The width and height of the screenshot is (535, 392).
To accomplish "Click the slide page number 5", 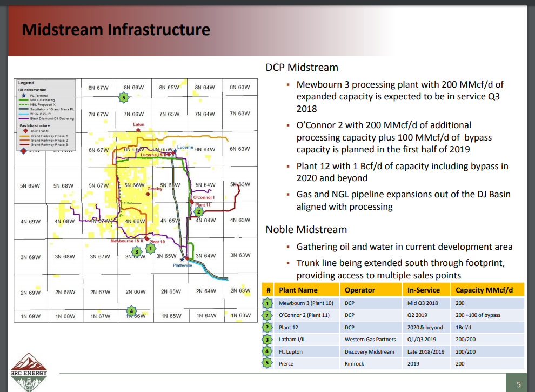I will [519, 384].
